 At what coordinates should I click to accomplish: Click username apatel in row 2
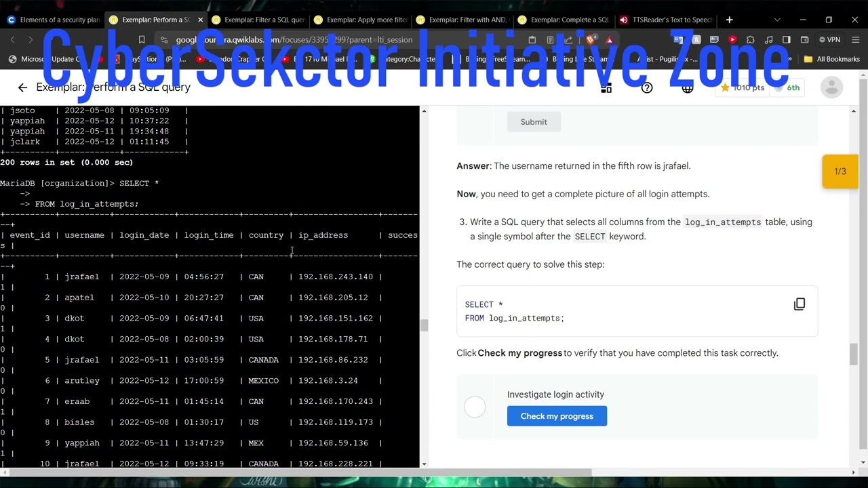[x=79, y=298]
